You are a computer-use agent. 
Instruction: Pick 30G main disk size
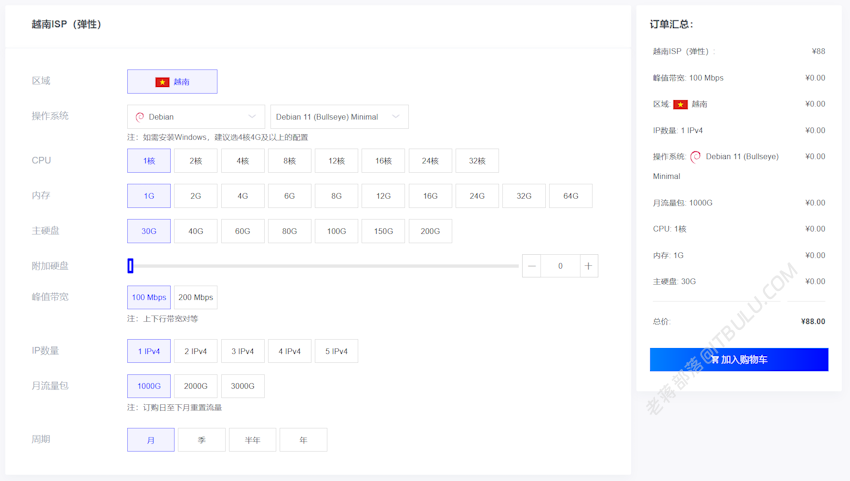click(149, 231)
